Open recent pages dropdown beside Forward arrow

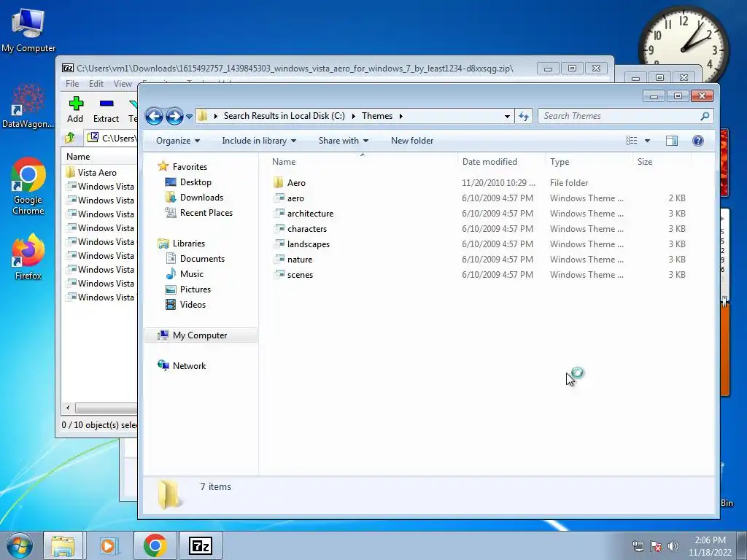(189, 116)
